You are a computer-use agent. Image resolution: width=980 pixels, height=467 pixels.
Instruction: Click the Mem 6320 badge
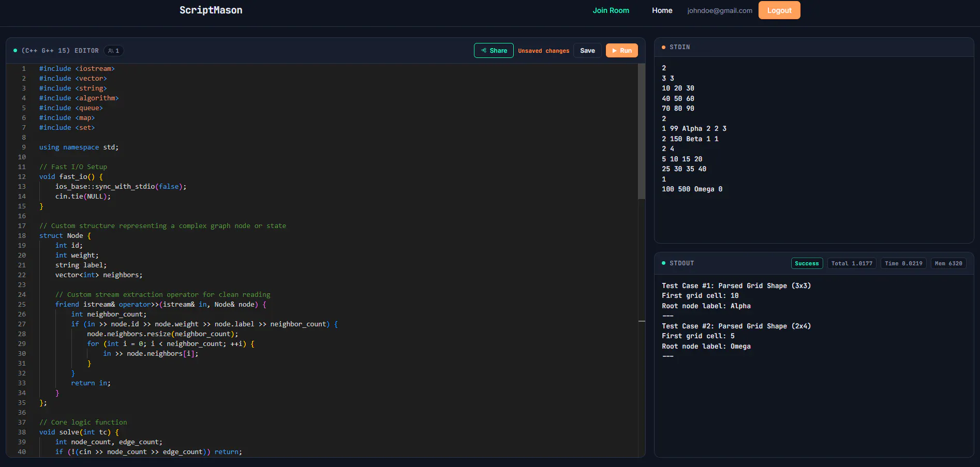[x=948, y=263]
